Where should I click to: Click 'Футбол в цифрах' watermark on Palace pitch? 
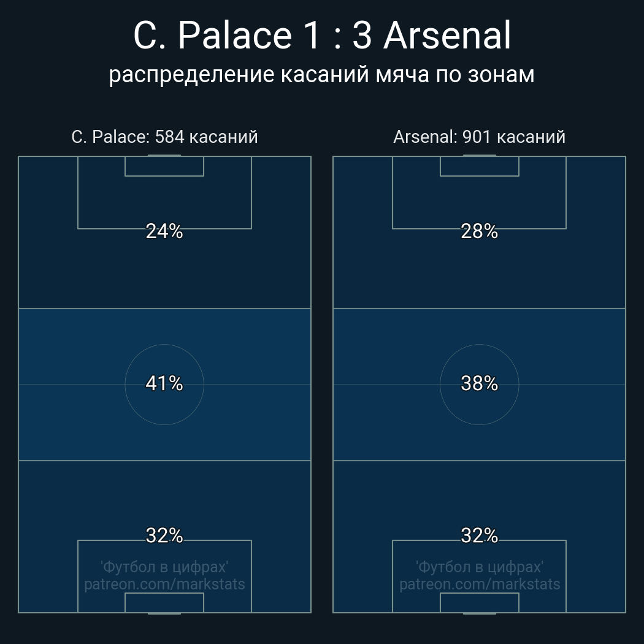pos(164,567)
